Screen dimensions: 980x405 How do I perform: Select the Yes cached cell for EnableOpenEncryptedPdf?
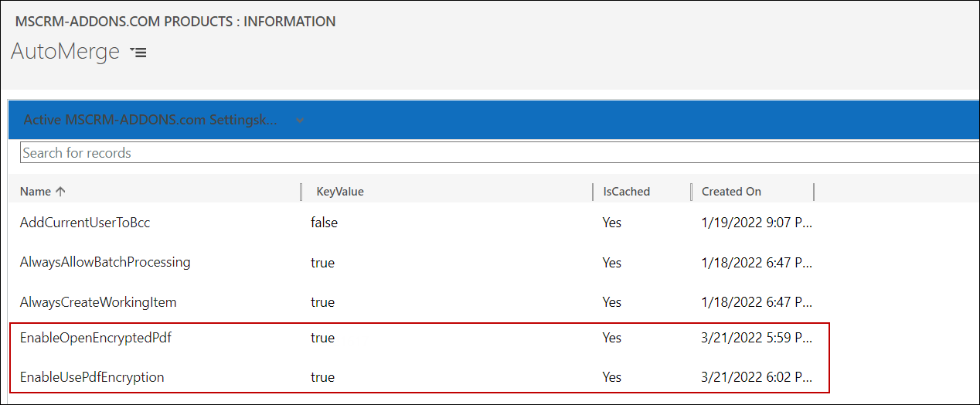pyautogui.click(x=612, y=338)
